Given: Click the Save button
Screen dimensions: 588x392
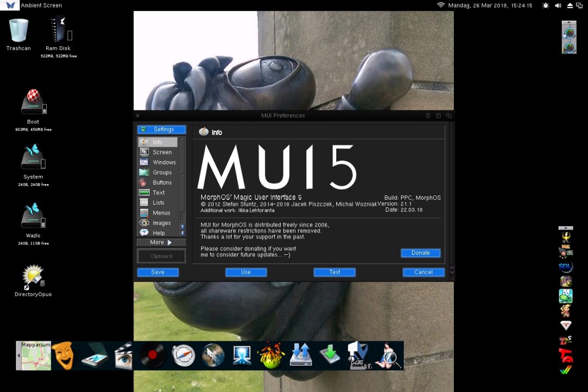Looking at the screenshot, I should 158,272.
